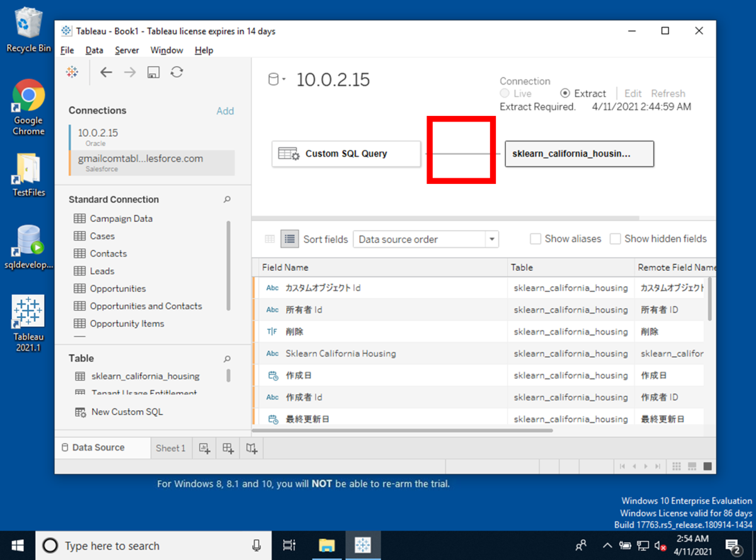Open the Sort fields dropdown
756x560 pixels.
coord(426,239)
